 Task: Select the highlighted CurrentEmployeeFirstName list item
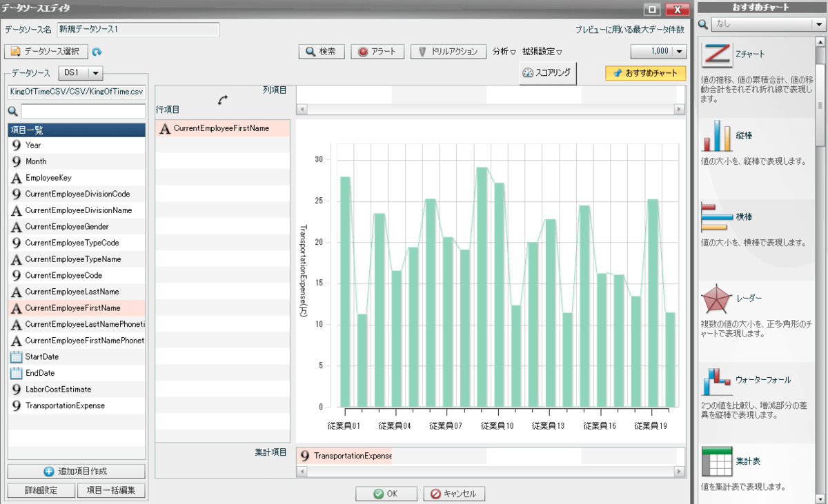click(77, 308)
